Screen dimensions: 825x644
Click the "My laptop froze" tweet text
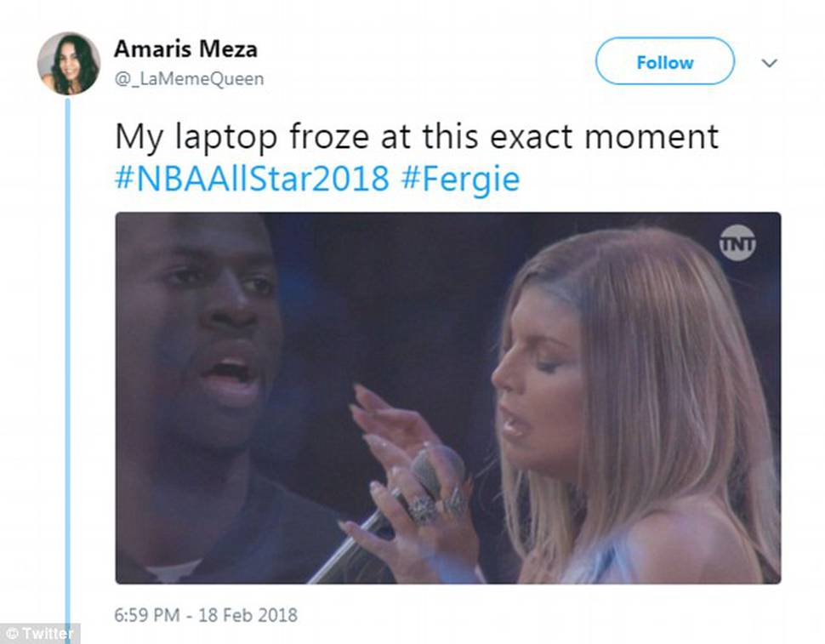[x=416, y=137]
